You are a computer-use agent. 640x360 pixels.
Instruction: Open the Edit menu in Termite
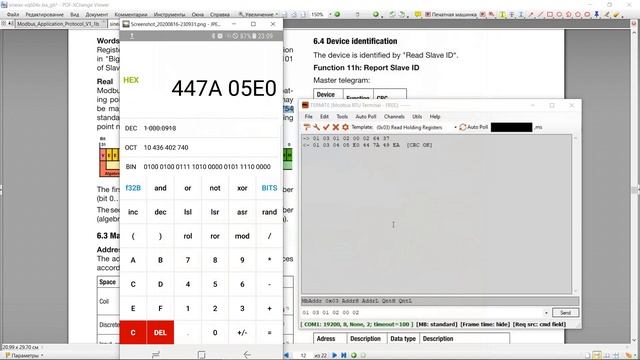click(324, 117)
